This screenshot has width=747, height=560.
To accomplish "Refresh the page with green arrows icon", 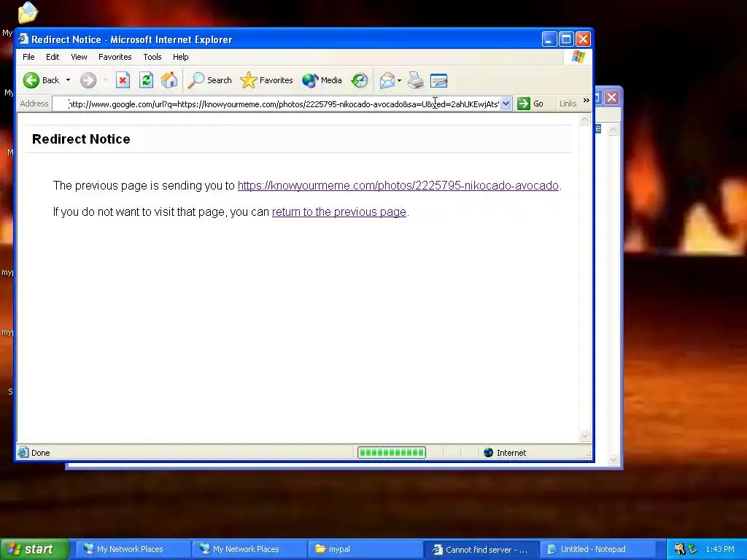I will [146, 80].
